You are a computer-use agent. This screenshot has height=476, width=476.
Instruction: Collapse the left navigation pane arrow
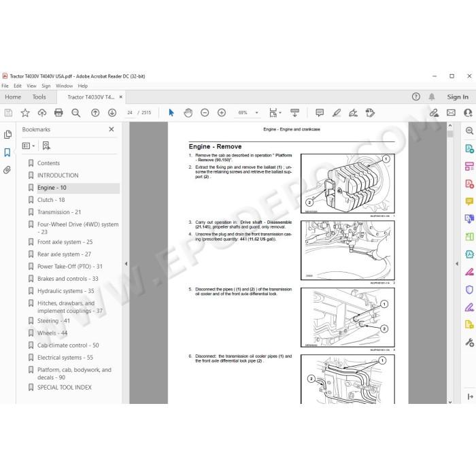[126, 264]
